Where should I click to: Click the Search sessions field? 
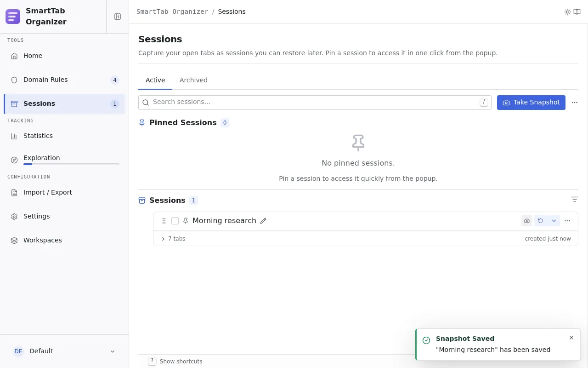click(315, 102)
